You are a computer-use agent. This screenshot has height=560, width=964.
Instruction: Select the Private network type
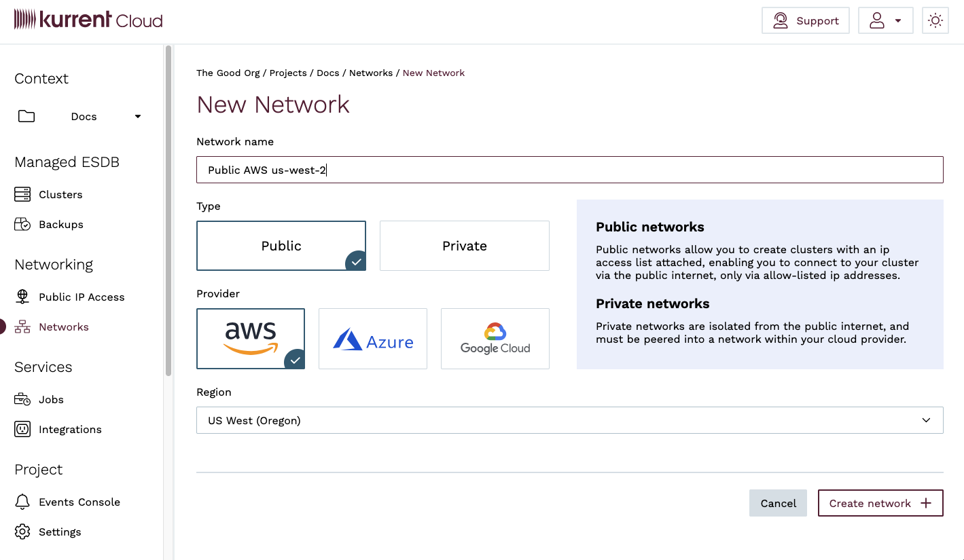point(464,246)
